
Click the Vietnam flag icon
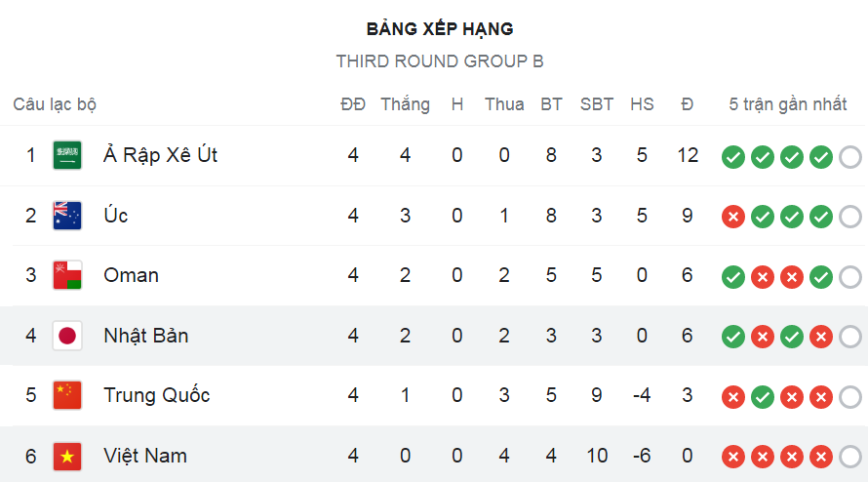pyautogui.click(x=67, y=456)
